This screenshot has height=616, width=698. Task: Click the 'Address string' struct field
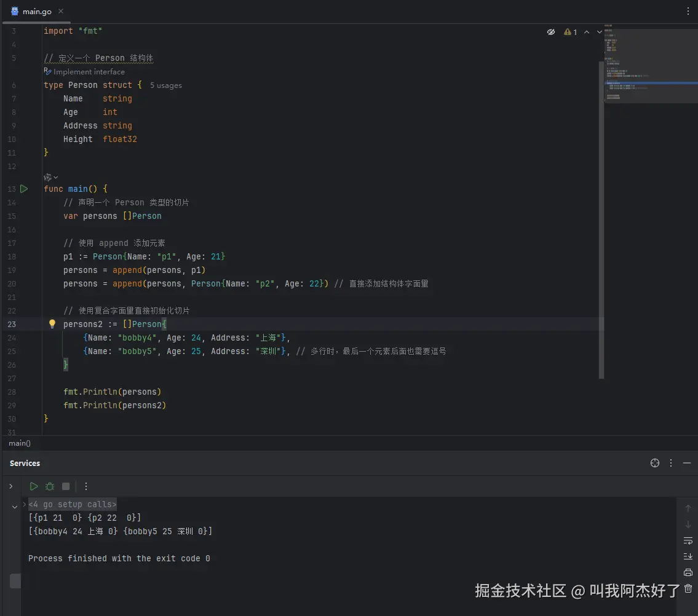[x=98, y=125]
